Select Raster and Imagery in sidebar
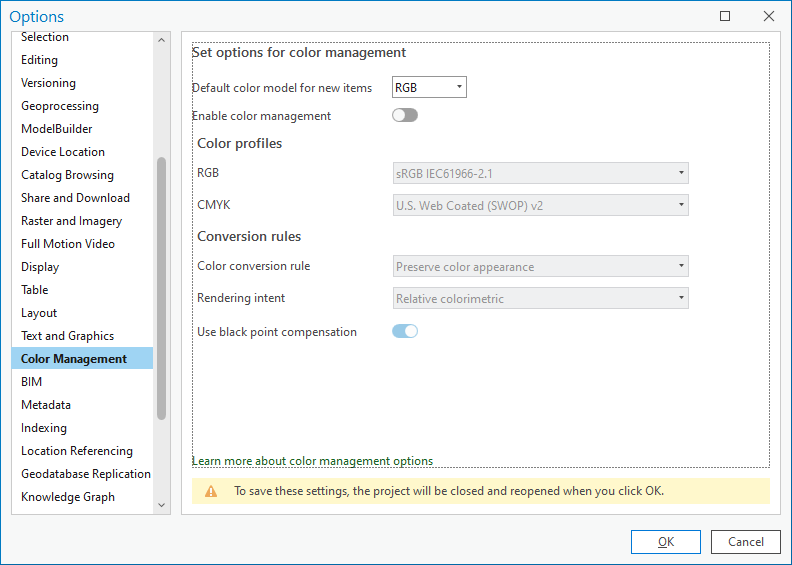 (71, 221)
